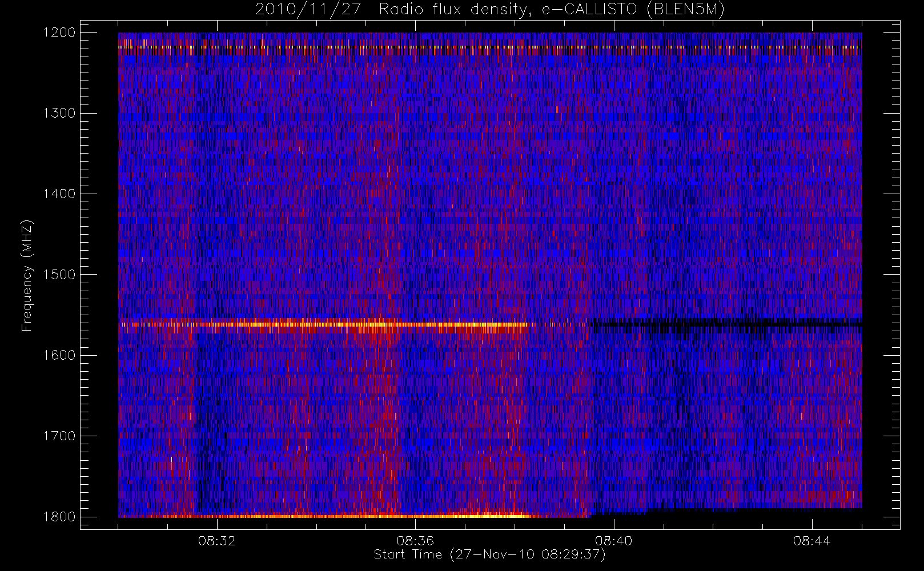Image resolution: width=924 pixels, height=571 pixels.
Task: Click the plot title 'Radio flux density, e-CALLISTO (BLEN5M)'
Action: 552,9
